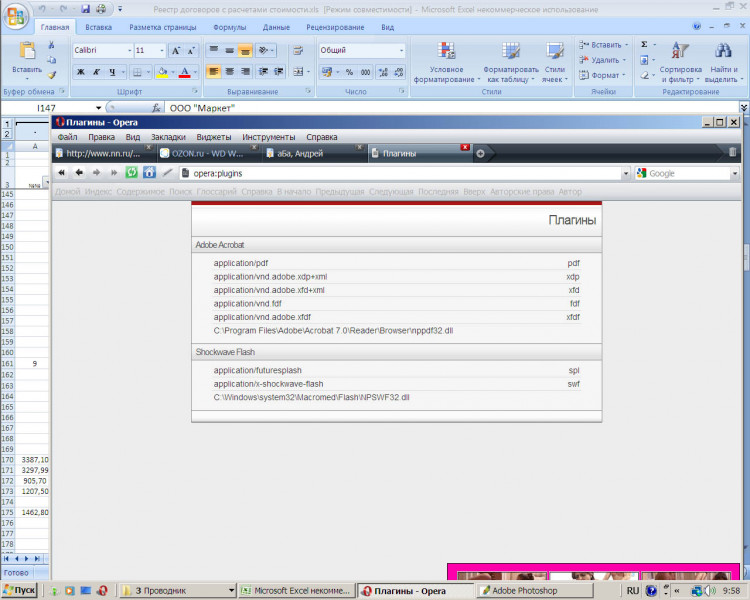This screenshot has height=600, width=750.
Task: Toggle align text left in Excel
Action: pyautogui.click(x=213, y=72)
